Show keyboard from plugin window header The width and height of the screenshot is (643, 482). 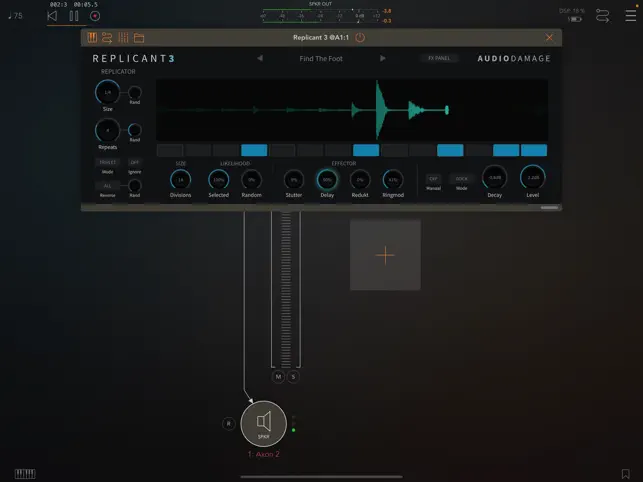[x=92, y=38]
